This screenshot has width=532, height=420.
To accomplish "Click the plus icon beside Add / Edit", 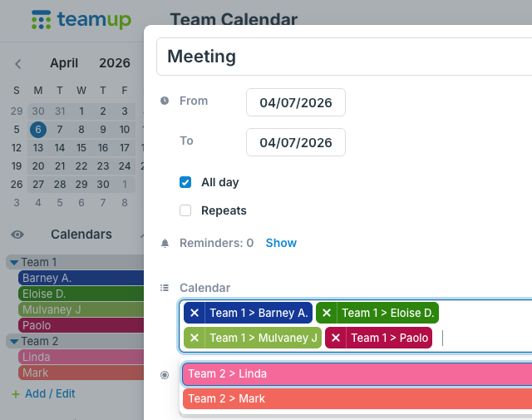I will (15, 393).
